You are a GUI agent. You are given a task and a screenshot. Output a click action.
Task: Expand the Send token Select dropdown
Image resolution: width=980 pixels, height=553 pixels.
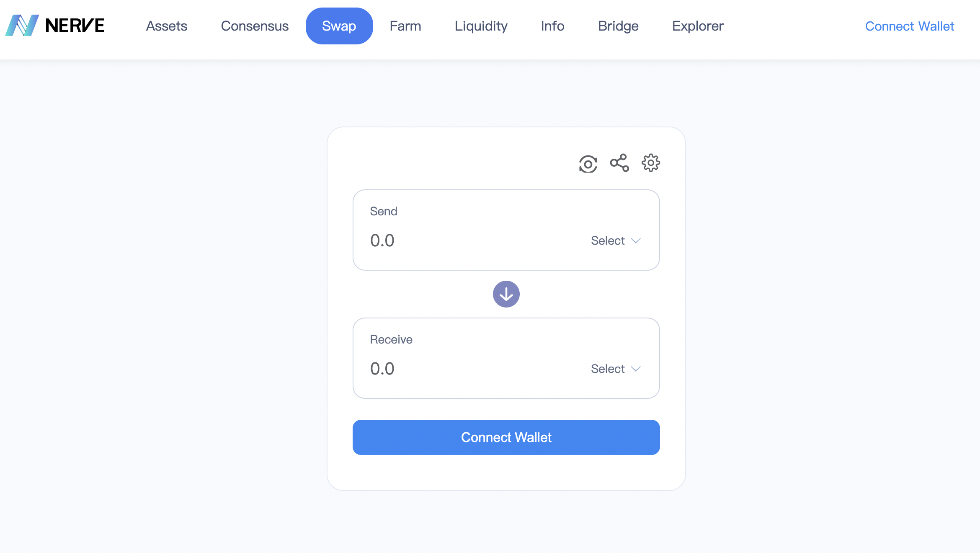616,240
